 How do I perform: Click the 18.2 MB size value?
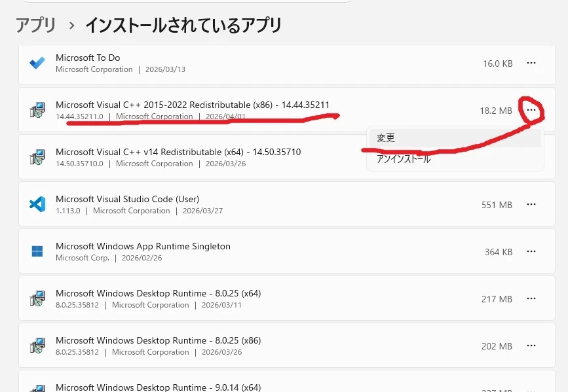[x=496, y=111]
